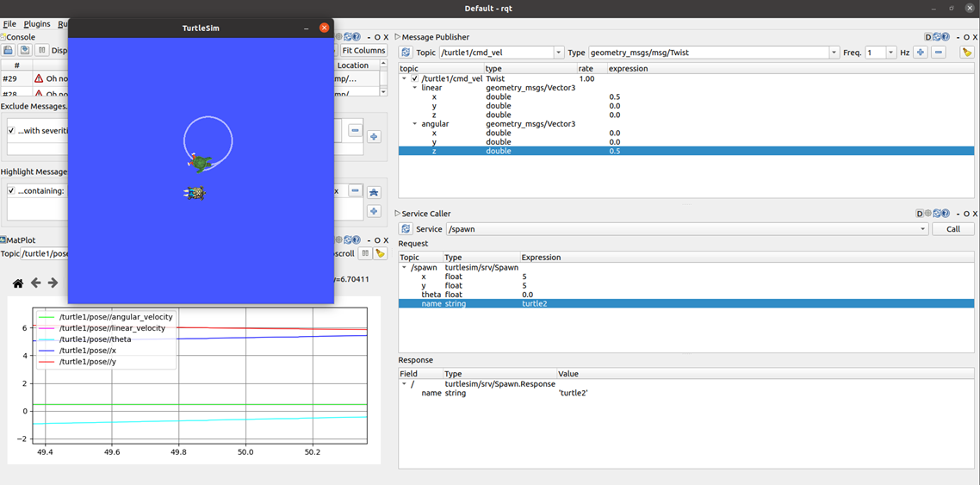Click the response value 'turtle2'
The height and width of the screenshot is (485, 980).
click(573, 393)
